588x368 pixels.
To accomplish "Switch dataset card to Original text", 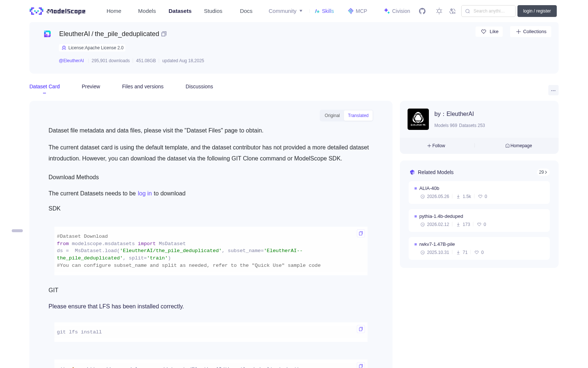I will click(x=332, y=116).
